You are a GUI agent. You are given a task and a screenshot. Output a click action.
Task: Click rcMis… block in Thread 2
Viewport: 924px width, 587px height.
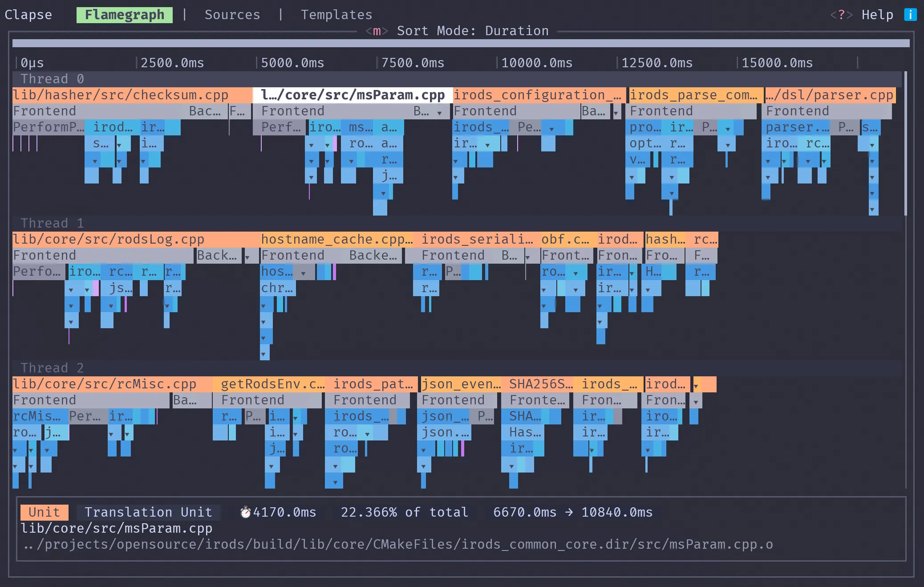coord(41,416)
